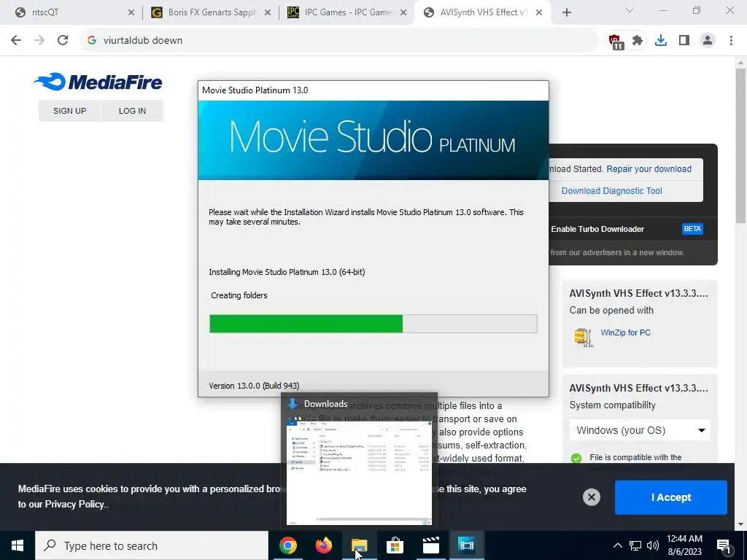The image size is (747, 560).
Task: Close the AVISynth VHS Effect tab
Action: 539,13
